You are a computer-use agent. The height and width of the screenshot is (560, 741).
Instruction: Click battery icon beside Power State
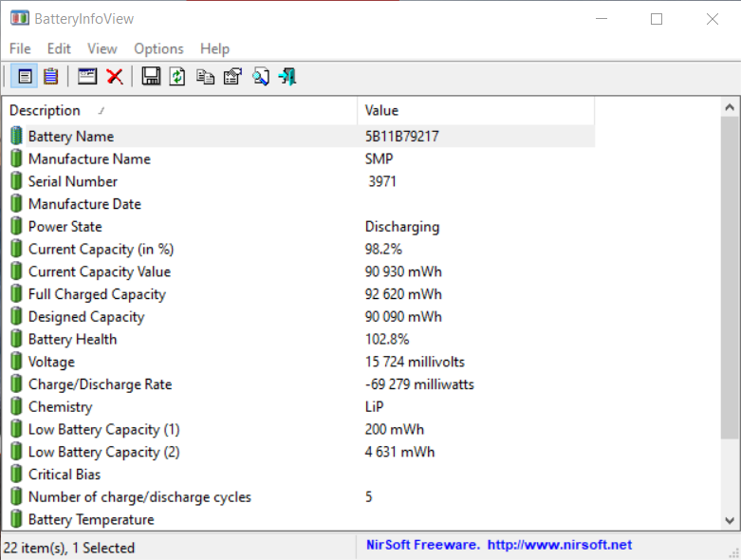pos(16,226)
